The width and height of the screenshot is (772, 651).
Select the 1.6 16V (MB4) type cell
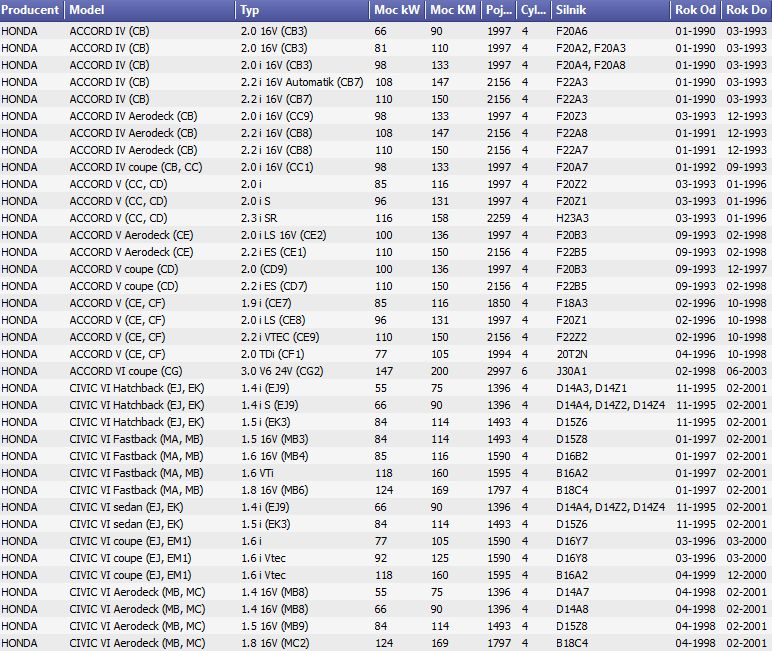click(x=275, y=456)
